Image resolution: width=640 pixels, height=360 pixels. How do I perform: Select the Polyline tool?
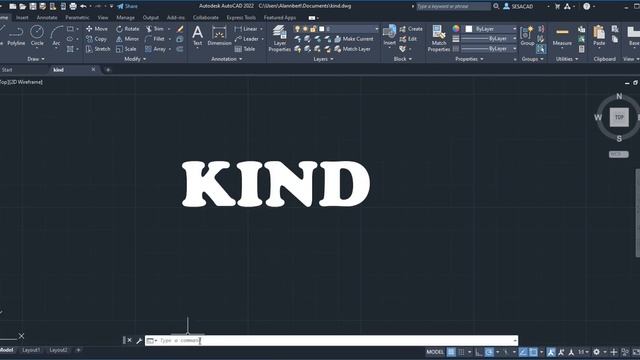point(16,36)
